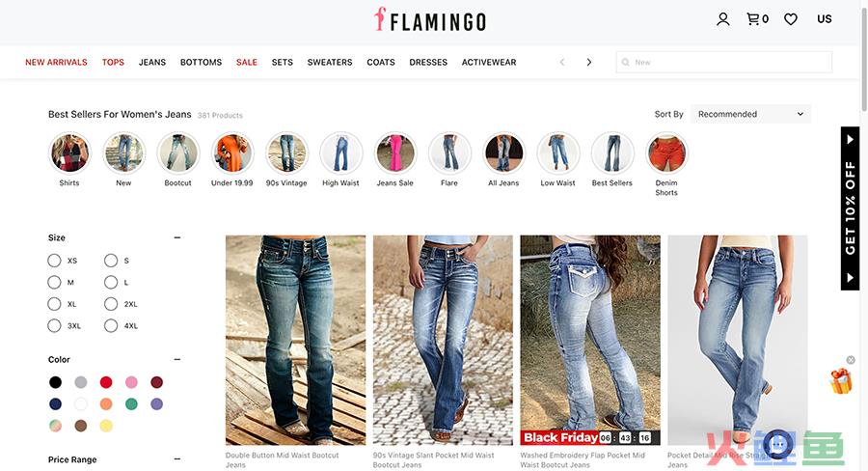868x471 pixels.
Task: Open the wishlist heart icon
Action: tap(791, 19)
